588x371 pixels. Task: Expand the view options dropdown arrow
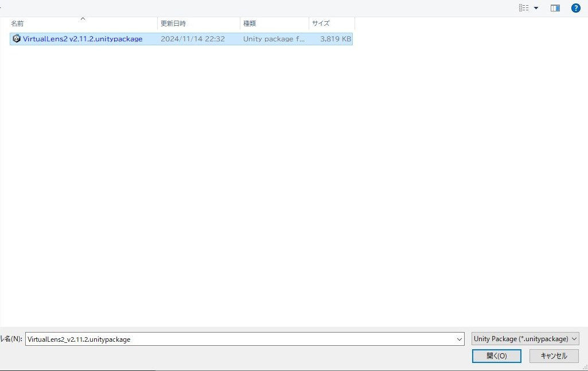point(536,8)
